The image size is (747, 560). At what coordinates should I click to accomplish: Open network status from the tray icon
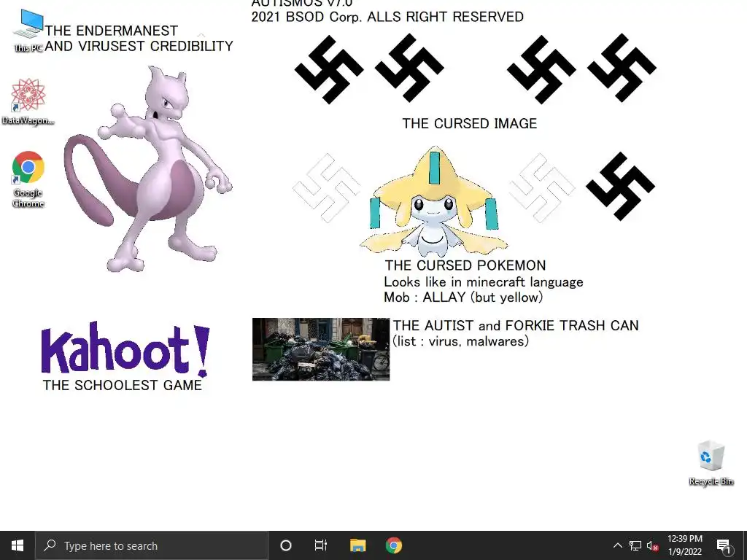[635, 545]
